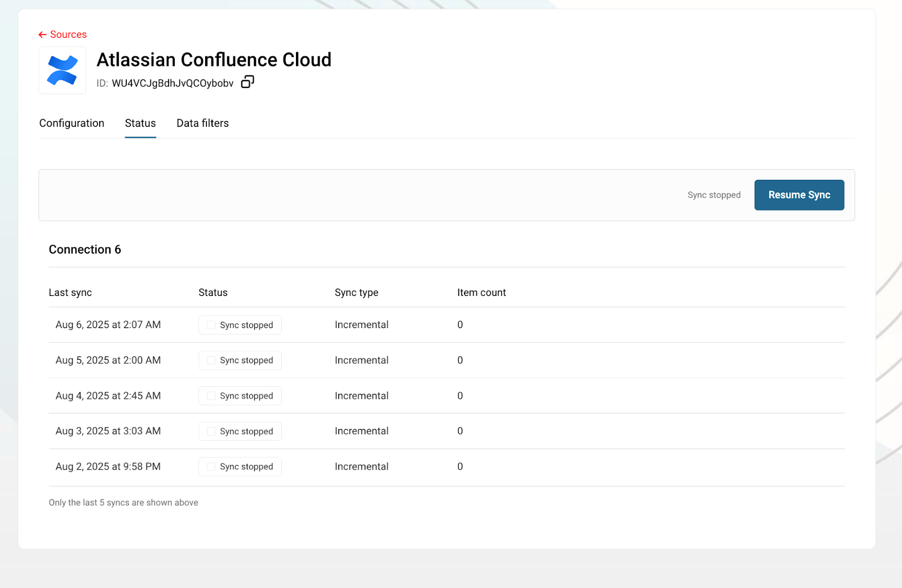Go back via the Sources link text

point(68,35)
